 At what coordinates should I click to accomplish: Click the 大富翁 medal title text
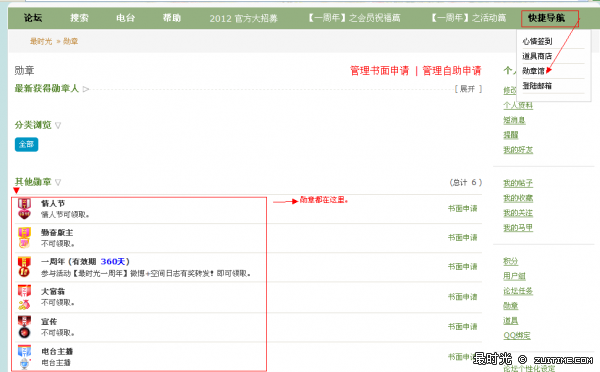pyautogui.click(x=53, y=292)
